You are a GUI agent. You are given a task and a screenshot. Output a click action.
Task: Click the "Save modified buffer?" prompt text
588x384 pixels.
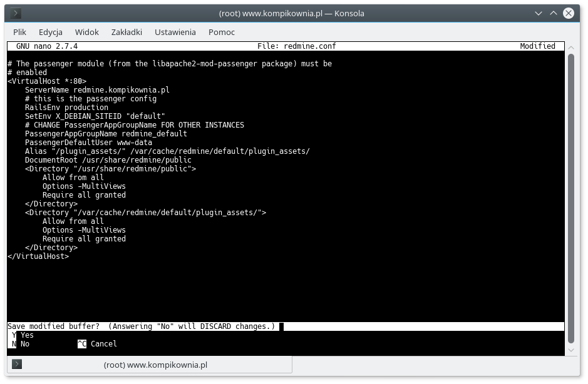tap(54, 326)
